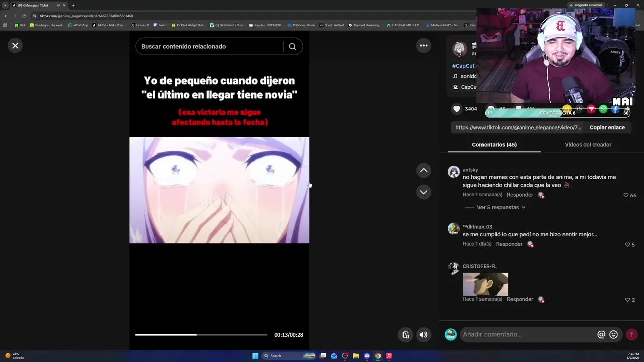Reply to CRISTOFER-FL's comment
This screenshot has width=644, height=362.
point(520,299)
